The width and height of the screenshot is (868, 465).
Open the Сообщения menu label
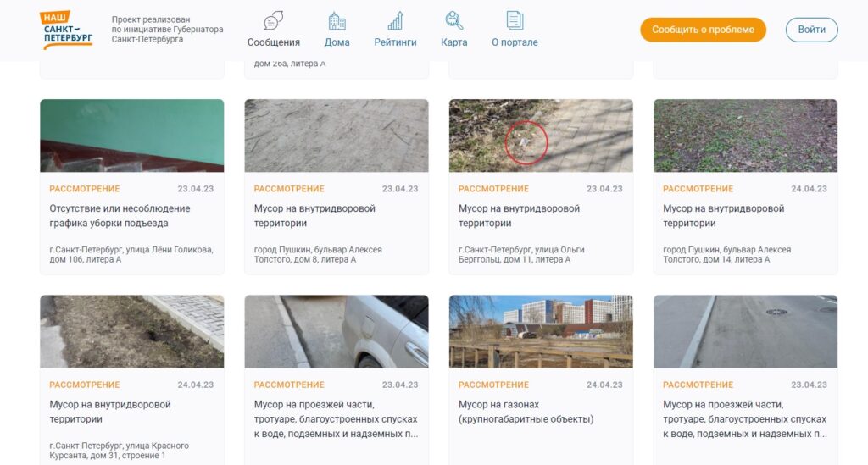coord(273,42)
